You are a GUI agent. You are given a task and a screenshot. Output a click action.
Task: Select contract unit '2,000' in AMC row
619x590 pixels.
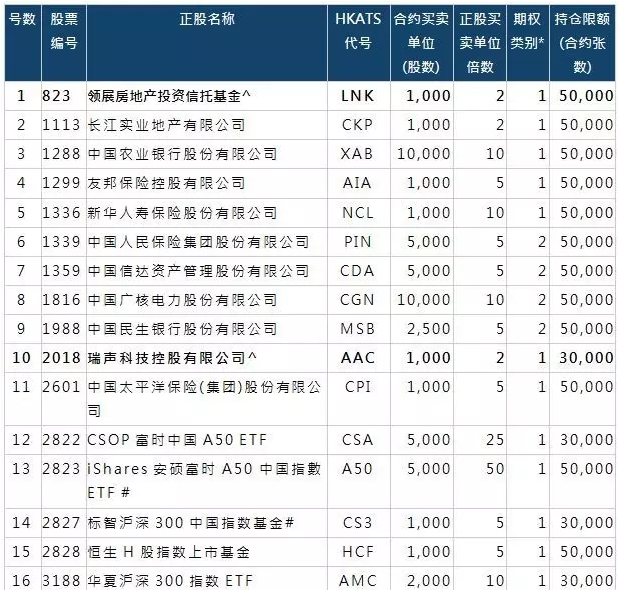pyautogui.click(x=428, y=581)
